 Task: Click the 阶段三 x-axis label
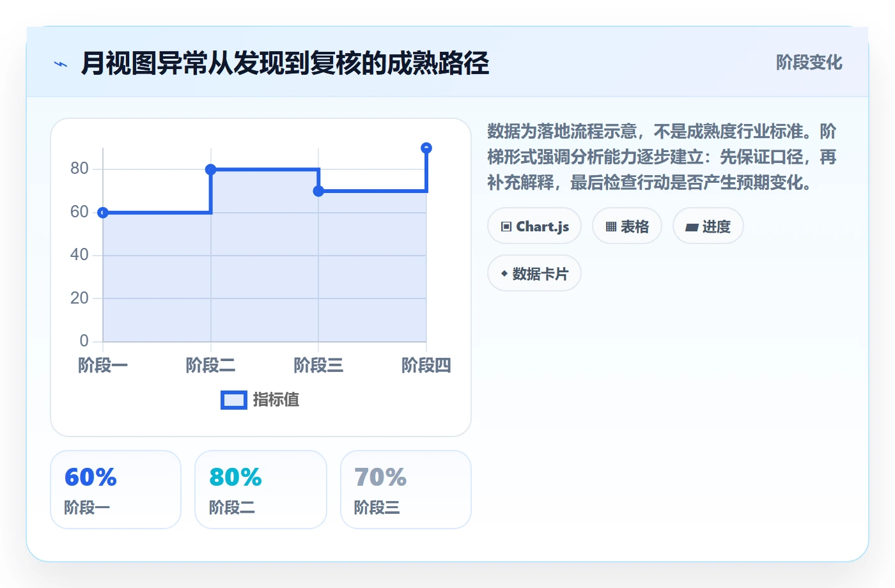click(318, 366)
